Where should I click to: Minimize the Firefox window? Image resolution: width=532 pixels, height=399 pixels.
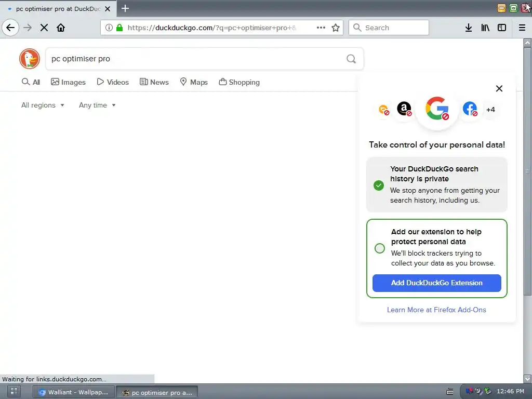click(x=501, y=8)
